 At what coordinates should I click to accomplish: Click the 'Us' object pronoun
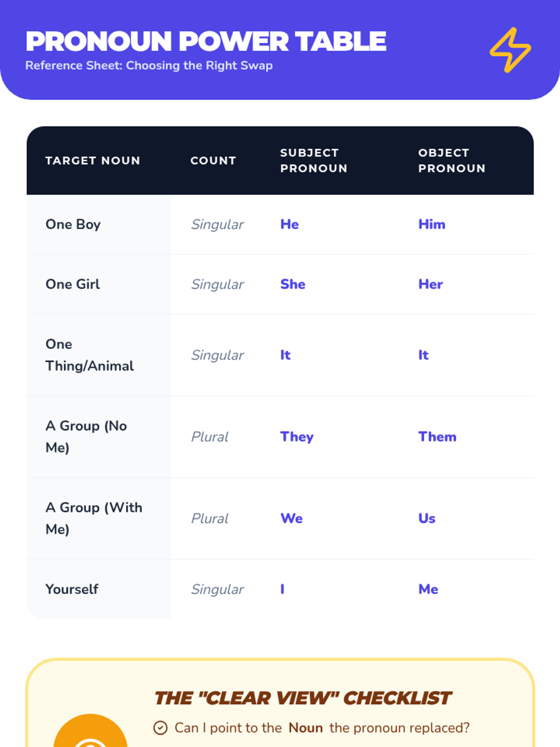click(x=427, y=519)
